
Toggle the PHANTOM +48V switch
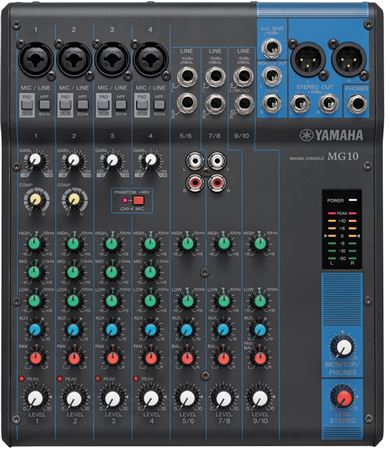coord(138,200)
